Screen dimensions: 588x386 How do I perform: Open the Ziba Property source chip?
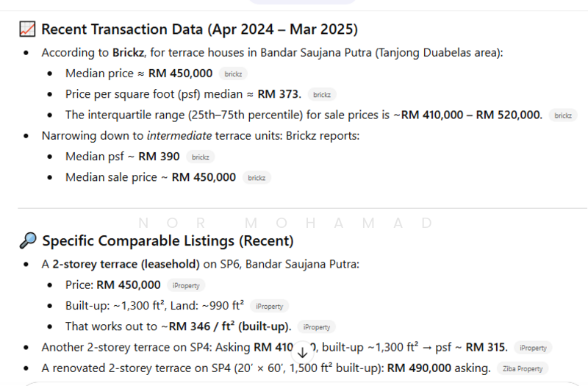pyautogui.click(x=522, y=368)
